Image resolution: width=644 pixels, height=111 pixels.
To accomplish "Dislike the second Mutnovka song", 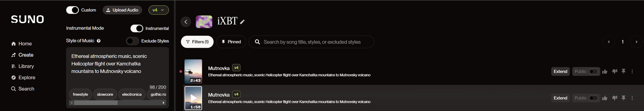I will coord(615,98).
